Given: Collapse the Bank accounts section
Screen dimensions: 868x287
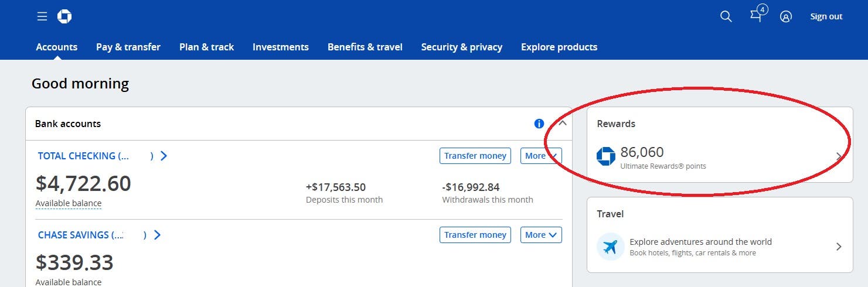Looking at the screenshot, I should (x=563, y=124).
